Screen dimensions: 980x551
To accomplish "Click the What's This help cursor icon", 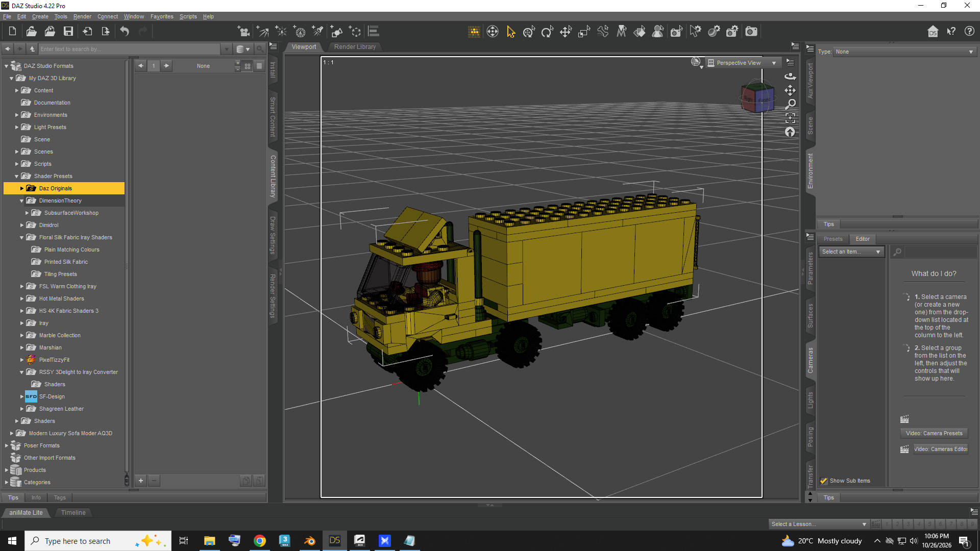I will tap(951, 32).
